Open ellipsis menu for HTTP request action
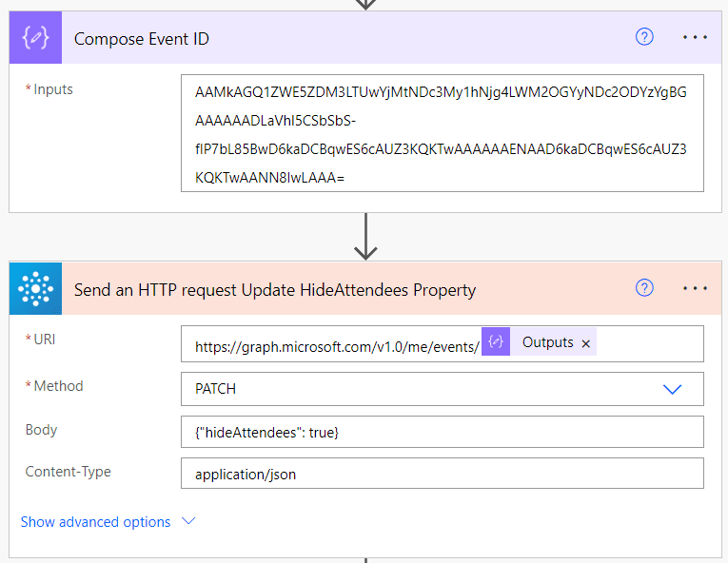728x563 pixels. pos(695,288)
